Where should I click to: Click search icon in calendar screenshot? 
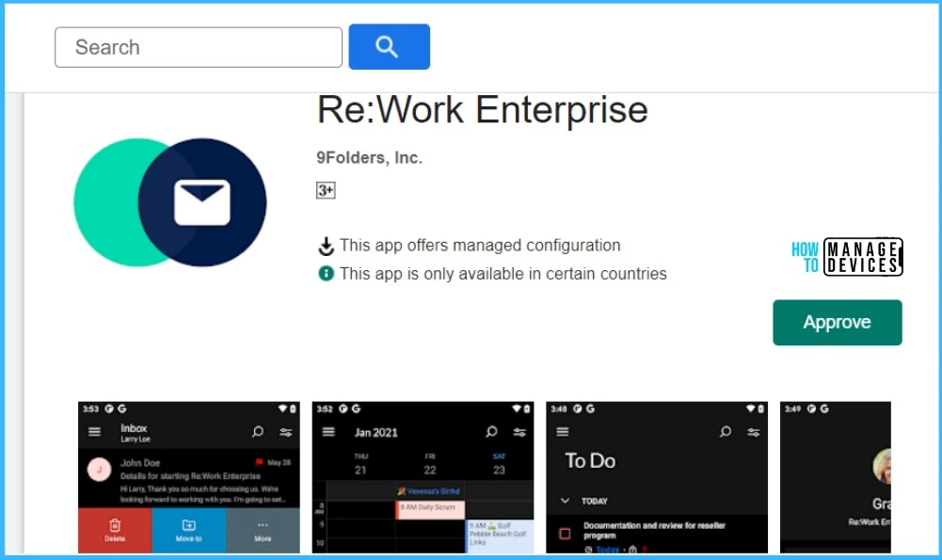tap(491, 432)
